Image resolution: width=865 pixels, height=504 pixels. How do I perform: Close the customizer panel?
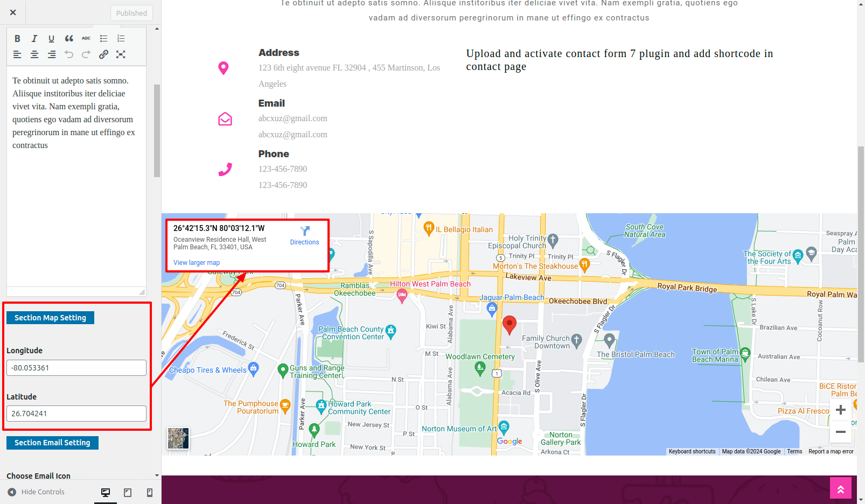[13, 12]
